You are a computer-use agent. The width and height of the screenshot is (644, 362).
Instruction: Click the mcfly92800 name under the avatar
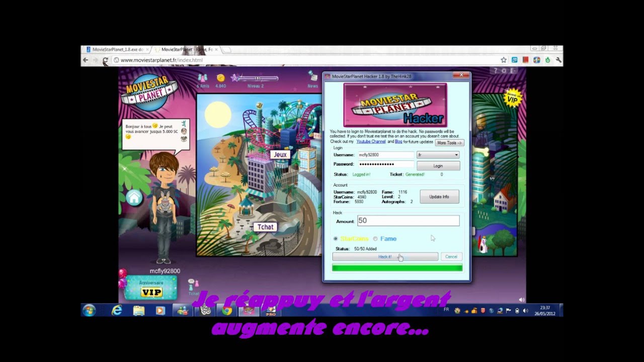(x=165, y=271)
